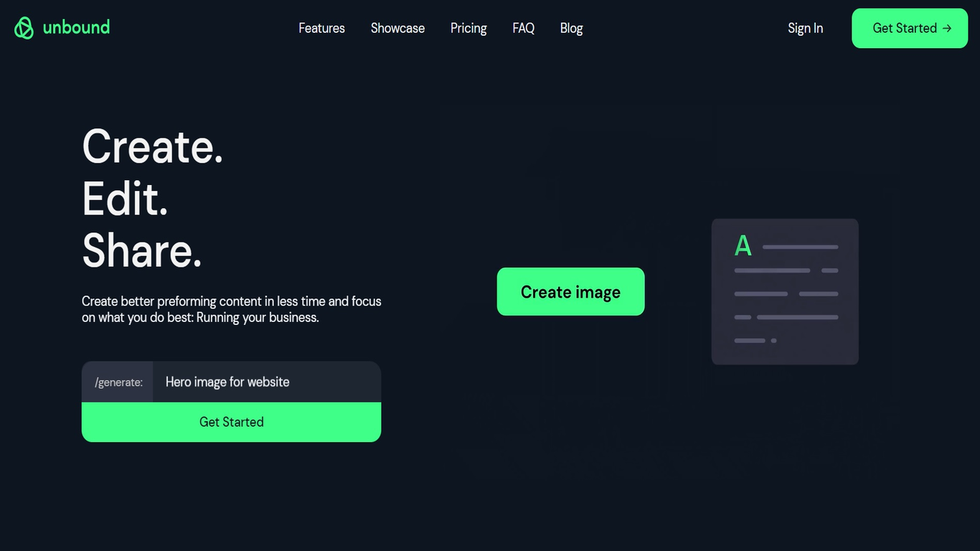
Task: Open the Showcase navigation item
Action: [397, 28]
